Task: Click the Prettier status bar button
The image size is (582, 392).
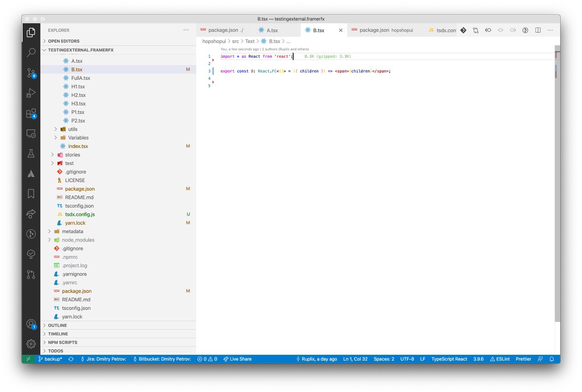Action: (523, 359)
